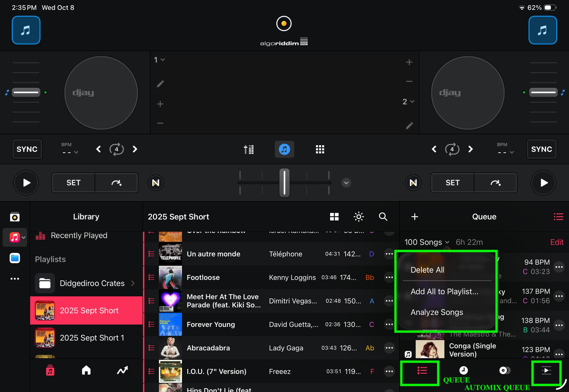The height and width of the screenshot is (392, 569).
Task: Select Analyze Songs menu entry
Action: coord(437,312)
